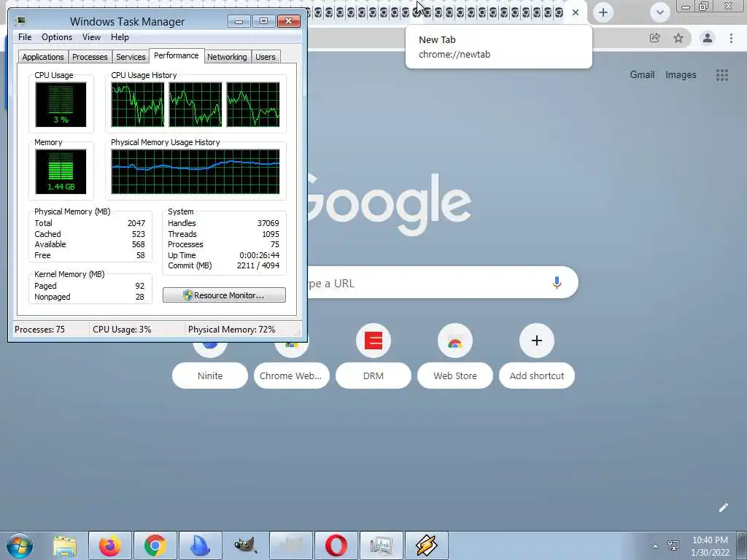Click the first CPU Usage History graph
This screenshot has width=747, height=560.
(x=138, y=104)
